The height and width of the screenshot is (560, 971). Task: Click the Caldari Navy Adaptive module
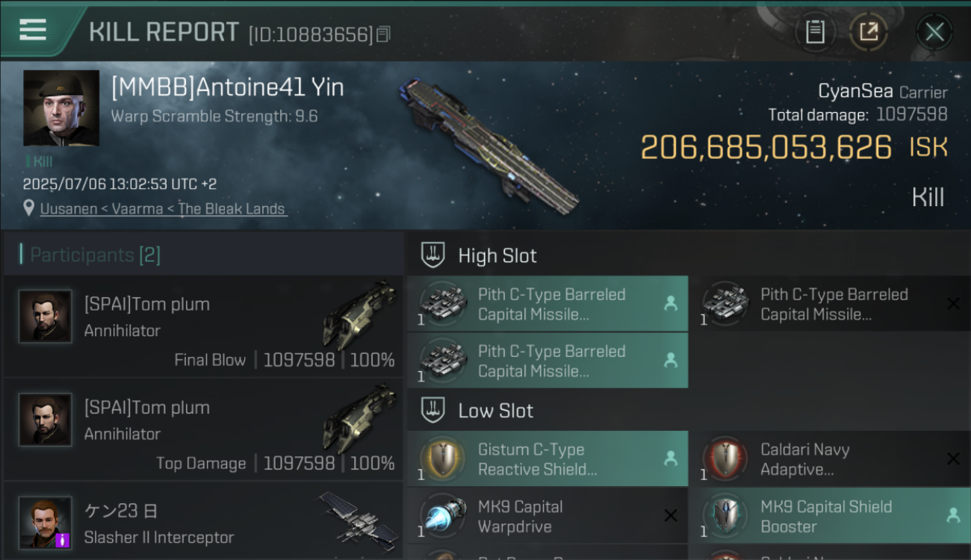pyautogui.click(x=830, y=459)
